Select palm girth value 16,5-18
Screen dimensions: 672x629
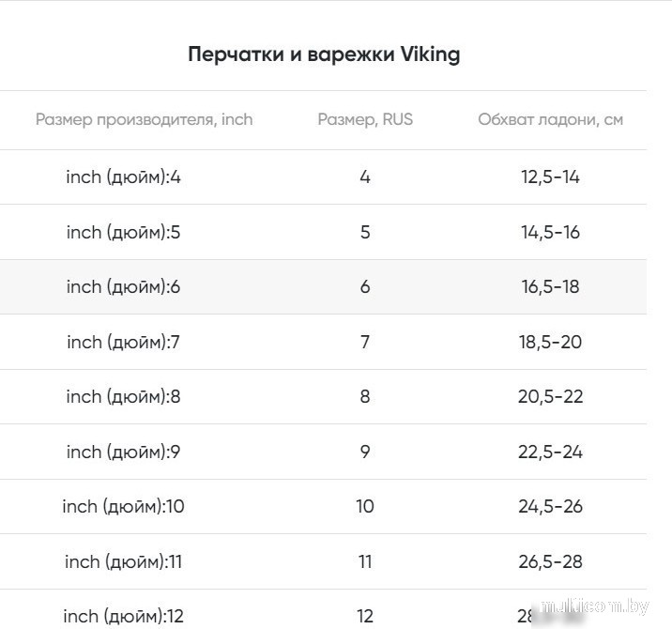click(550, 286)
